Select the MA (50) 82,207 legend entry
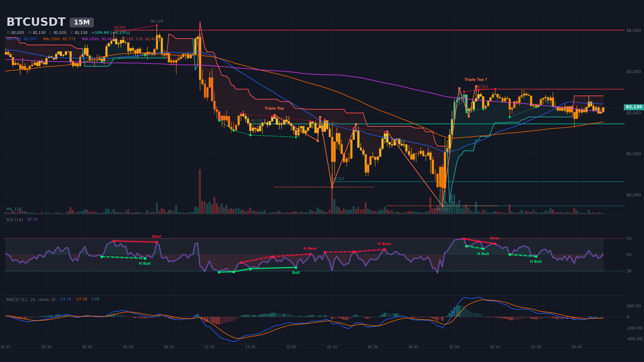The image size is (644, 362). (22, 39)
